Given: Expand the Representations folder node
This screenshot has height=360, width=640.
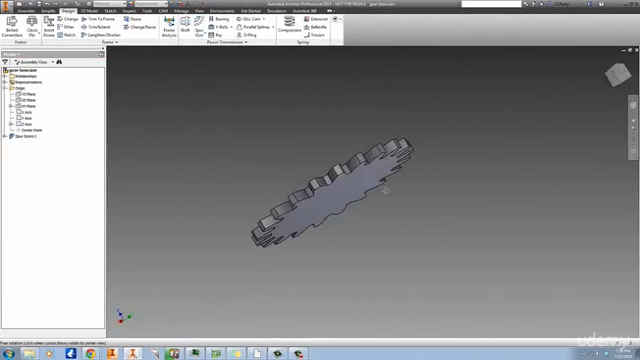Looking at the screenshot, I should tap(5, 82).
